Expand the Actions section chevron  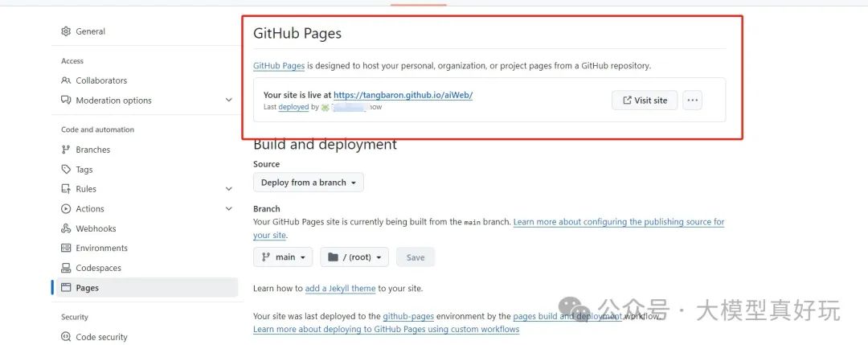[229, 209]
